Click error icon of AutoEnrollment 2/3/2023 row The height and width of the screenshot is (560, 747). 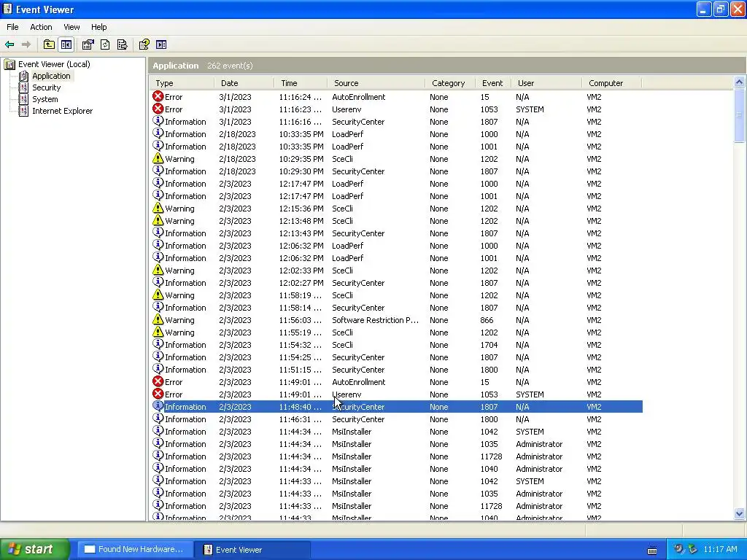[x=158, y=381]
